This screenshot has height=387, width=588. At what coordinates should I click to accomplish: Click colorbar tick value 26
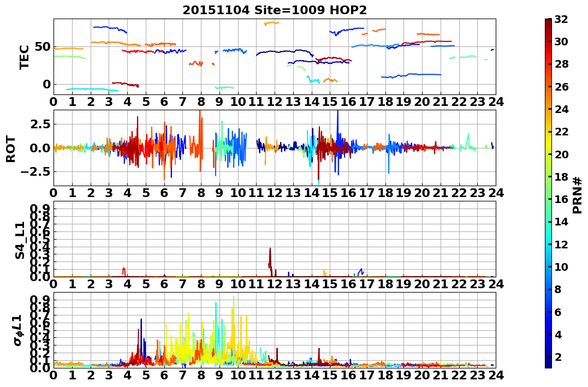(561, 87)
